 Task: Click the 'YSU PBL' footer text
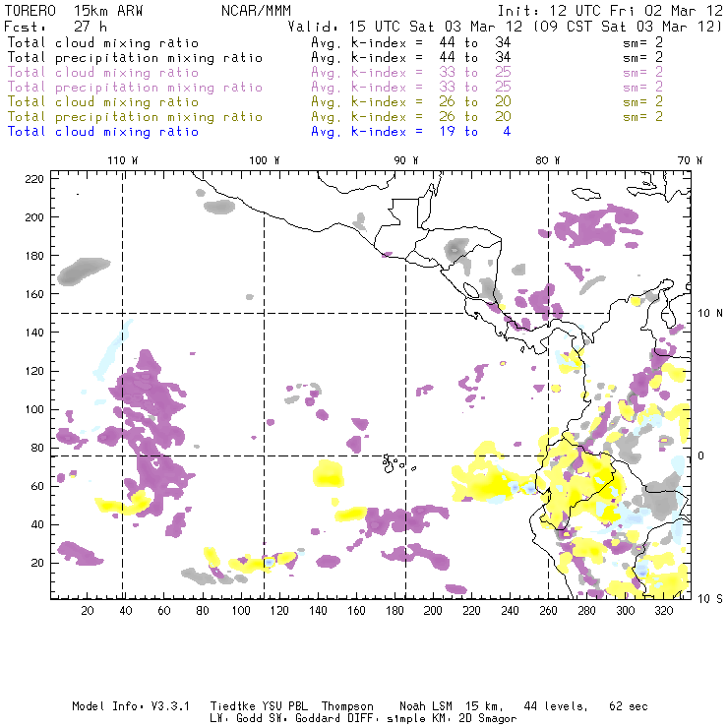[284, 706]
